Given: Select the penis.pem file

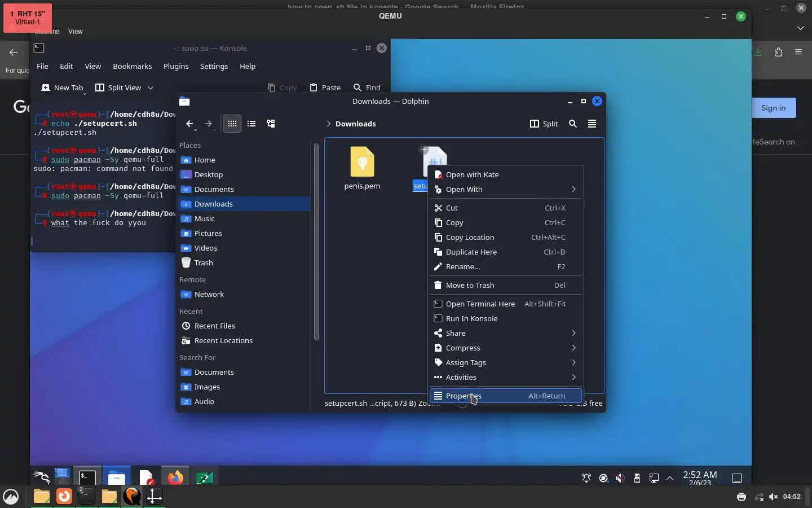Looking at the screenshot, I should pyautogui.click(x=362, y=168).
